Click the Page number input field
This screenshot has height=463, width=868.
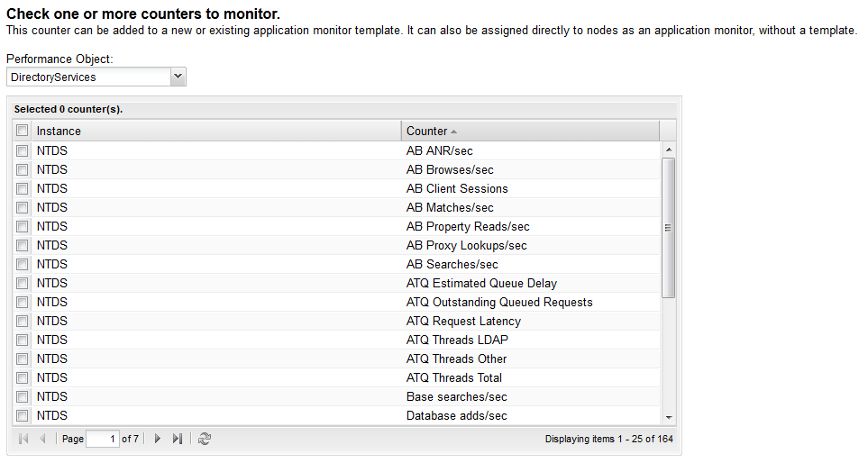(103, 439)
